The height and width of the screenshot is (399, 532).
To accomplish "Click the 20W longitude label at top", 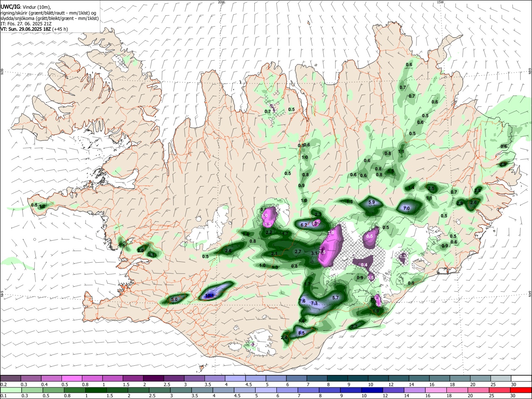I will click(221, 2).
